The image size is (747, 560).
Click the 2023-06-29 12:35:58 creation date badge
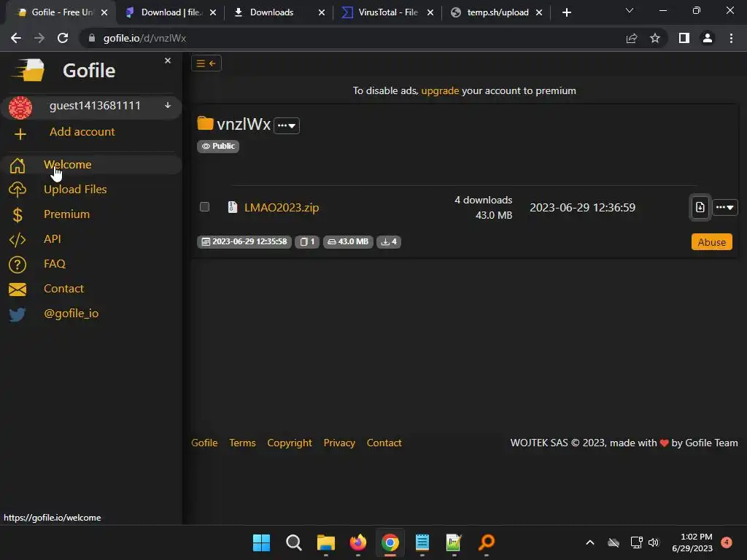pyautogui.click(x=244, y=241)
